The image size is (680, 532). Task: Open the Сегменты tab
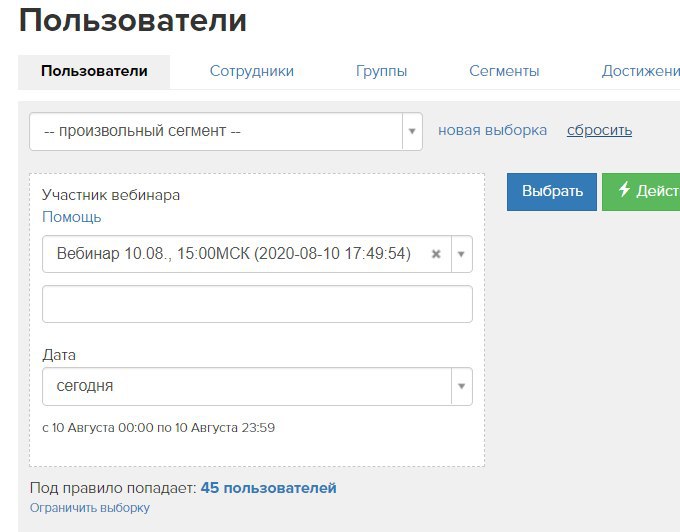tap(504, 71)
